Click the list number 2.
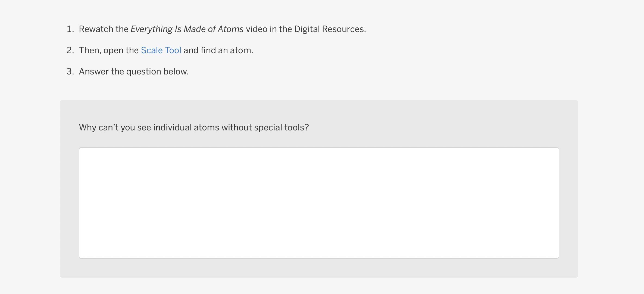The image size is (644, 294). click(x=70, y=50)
